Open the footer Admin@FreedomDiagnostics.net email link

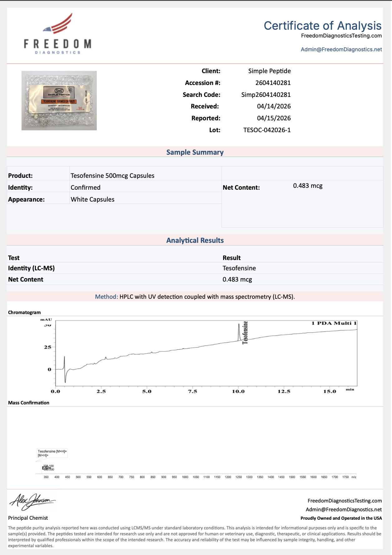(x=344, y=509)
